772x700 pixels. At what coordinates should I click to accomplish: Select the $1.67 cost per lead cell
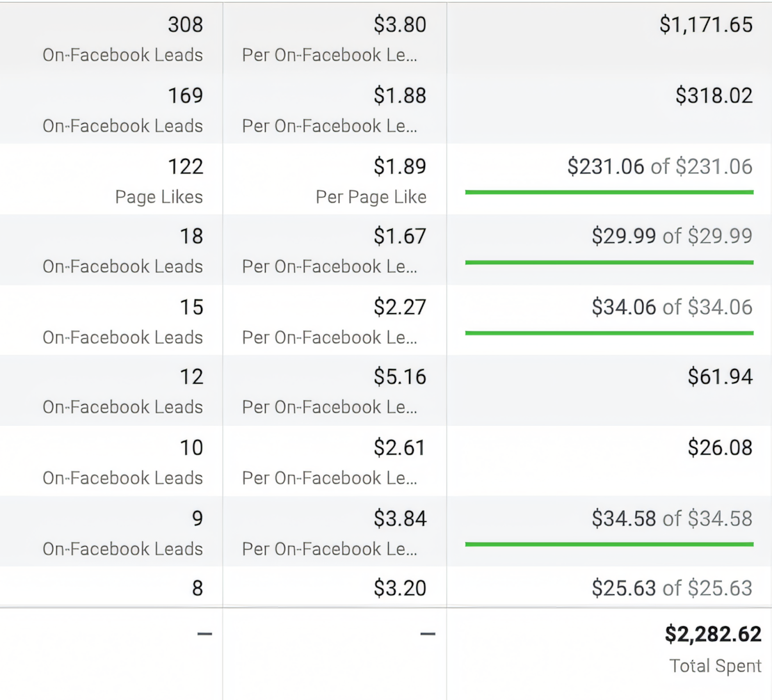click(400, 237)
